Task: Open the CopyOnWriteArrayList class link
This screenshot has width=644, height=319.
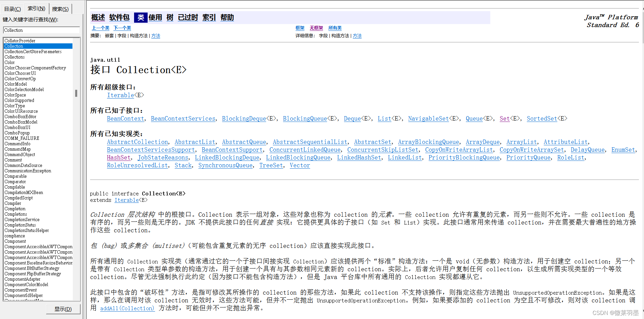Action: pos(459,150)
